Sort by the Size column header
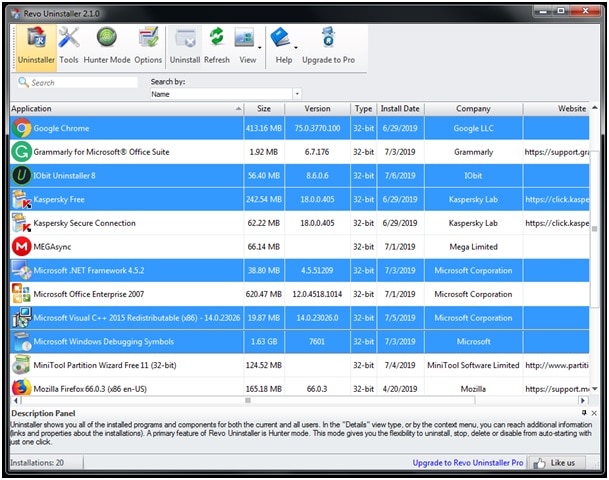 click(264, 109)
